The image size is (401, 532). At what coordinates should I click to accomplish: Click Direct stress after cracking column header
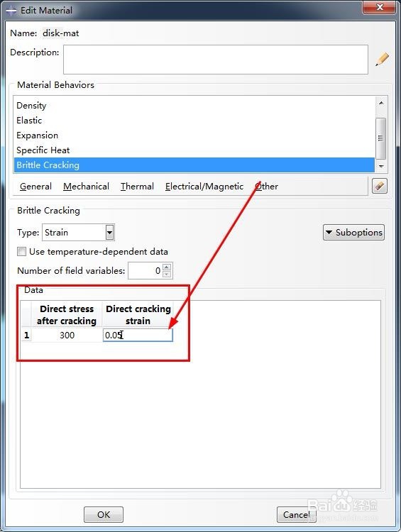[x=67, y=315]
